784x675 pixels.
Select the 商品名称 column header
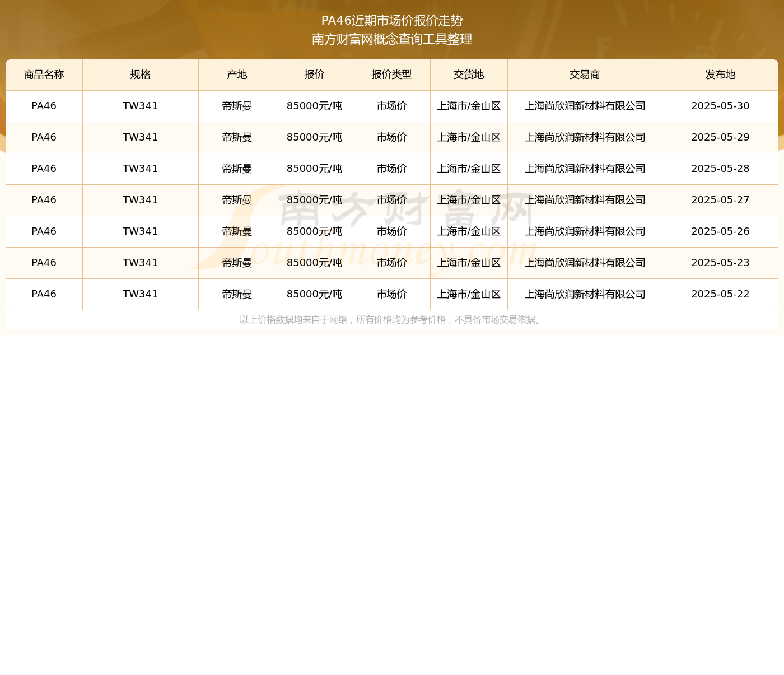(x=44, y=75)
